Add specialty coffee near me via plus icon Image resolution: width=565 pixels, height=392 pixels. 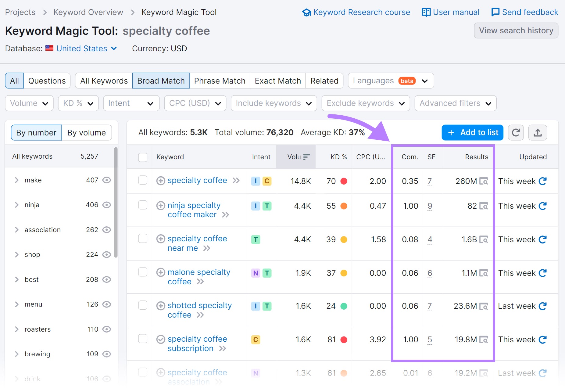(161, 239)
